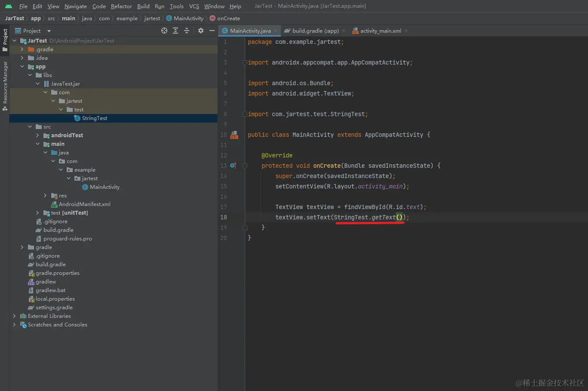This screenshot has height=391, width=588.
Task: Click the related XML gutter icon on line 10
Action: tap(234, 135)
